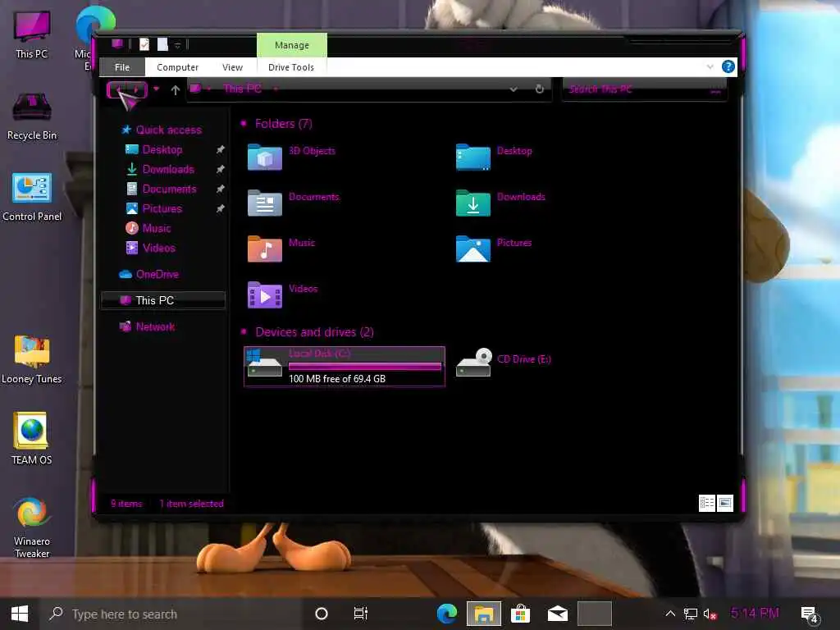840x630 pixels.
Task: Open address bar history dropdown
Action: pos(514,89)
